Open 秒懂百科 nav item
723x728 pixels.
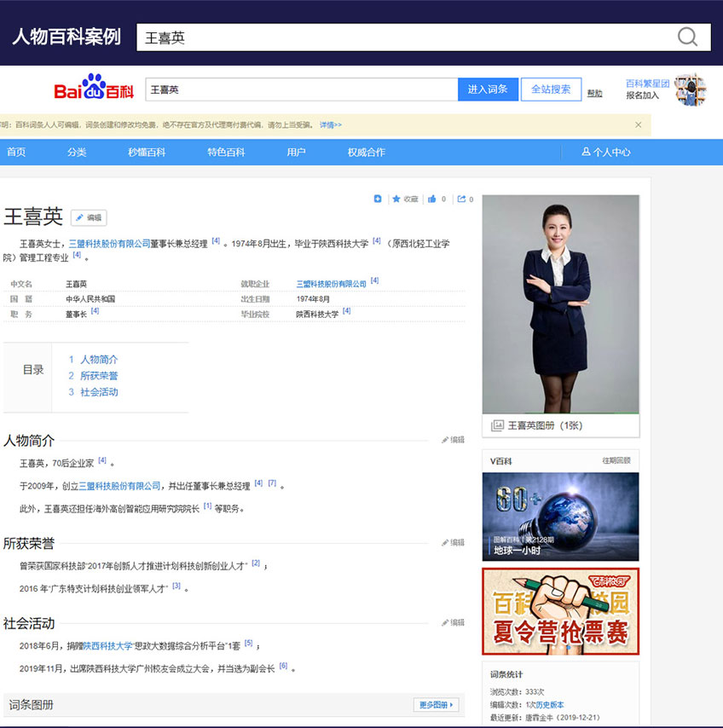pyautogui.click(x=147, y=152)
